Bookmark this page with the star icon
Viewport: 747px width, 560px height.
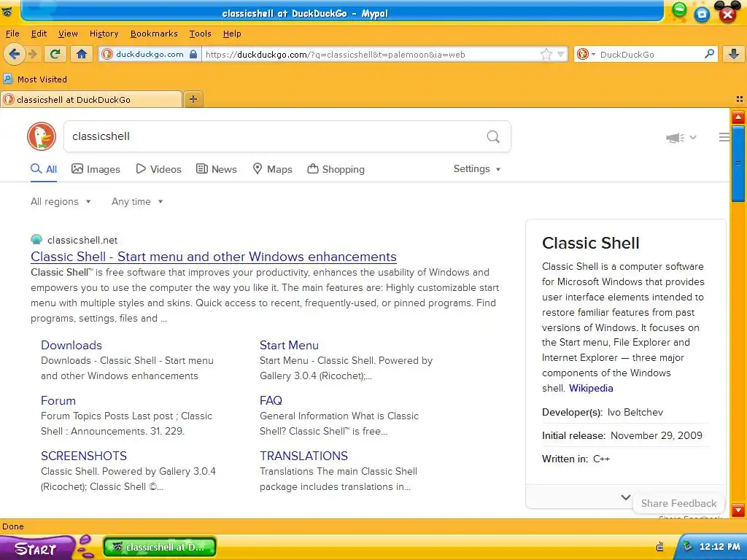point(546,54)
